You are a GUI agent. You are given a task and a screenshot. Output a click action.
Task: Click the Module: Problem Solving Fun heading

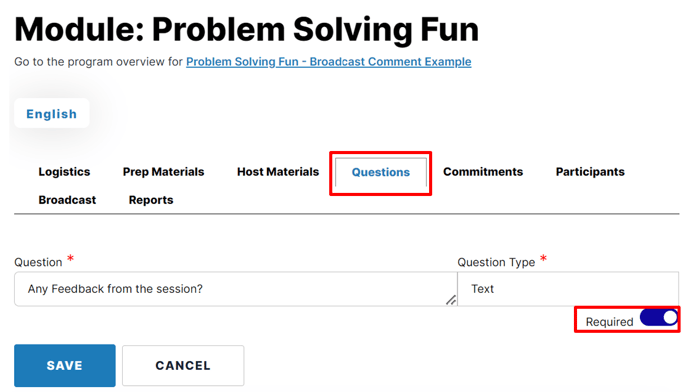click(x=247, y=29)
